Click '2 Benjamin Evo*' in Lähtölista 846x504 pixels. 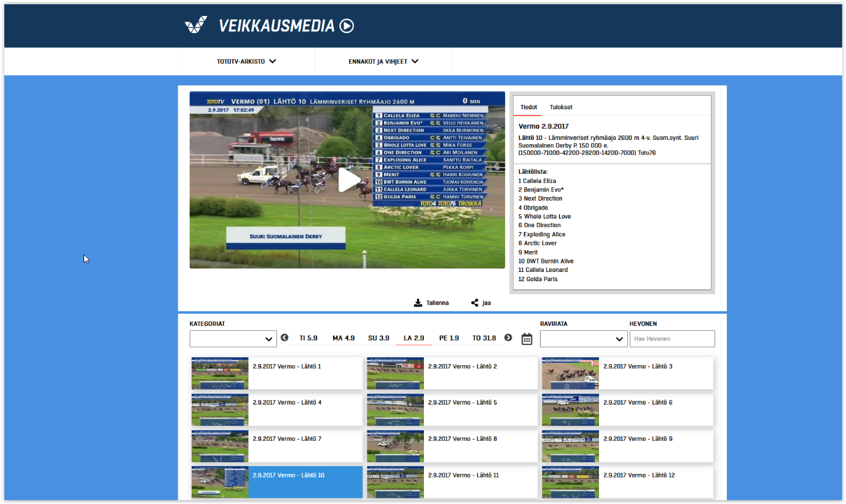[541, 190]
